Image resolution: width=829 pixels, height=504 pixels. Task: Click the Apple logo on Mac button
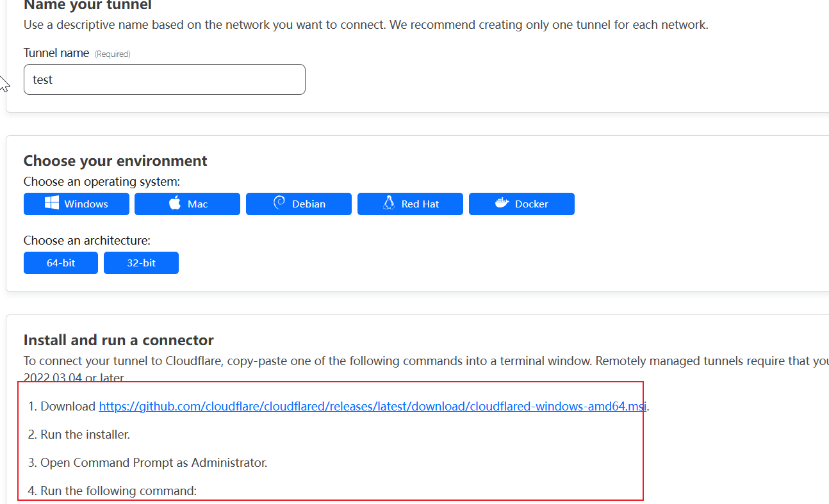click(175, 204)
